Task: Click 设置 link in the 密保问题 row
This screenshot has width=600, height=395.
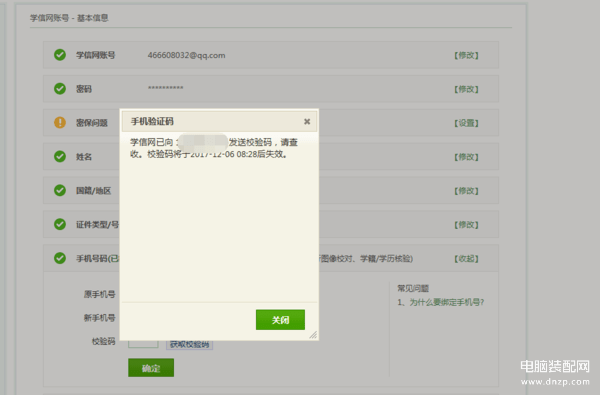Action: coord(466,123)
